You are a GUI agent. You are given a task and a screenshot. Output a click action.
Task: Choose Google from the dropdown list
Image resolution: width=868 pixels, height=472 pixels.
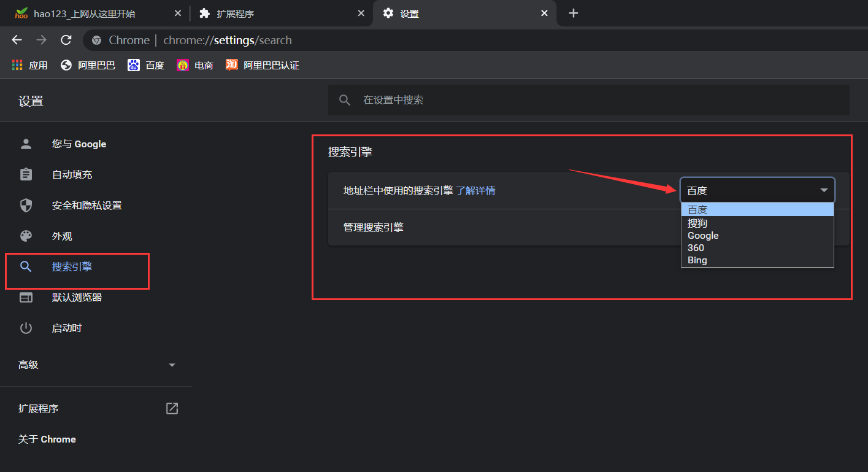[x=758, y=235]
